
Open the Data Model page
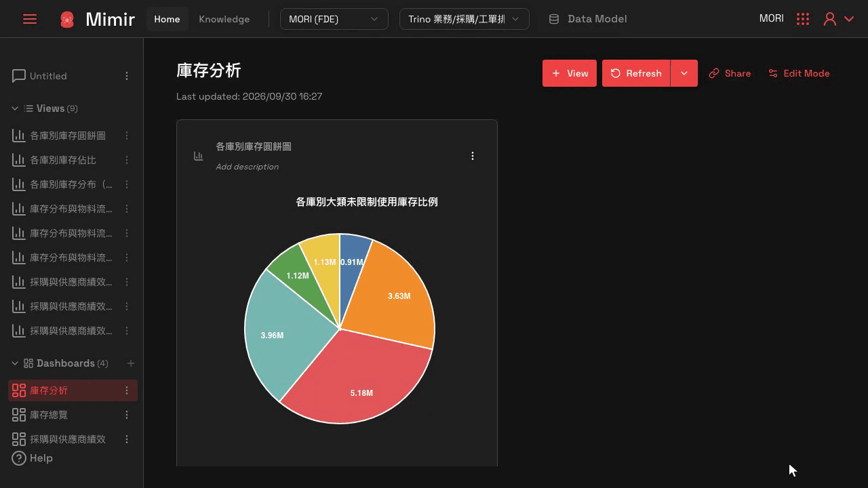(588, 19)
